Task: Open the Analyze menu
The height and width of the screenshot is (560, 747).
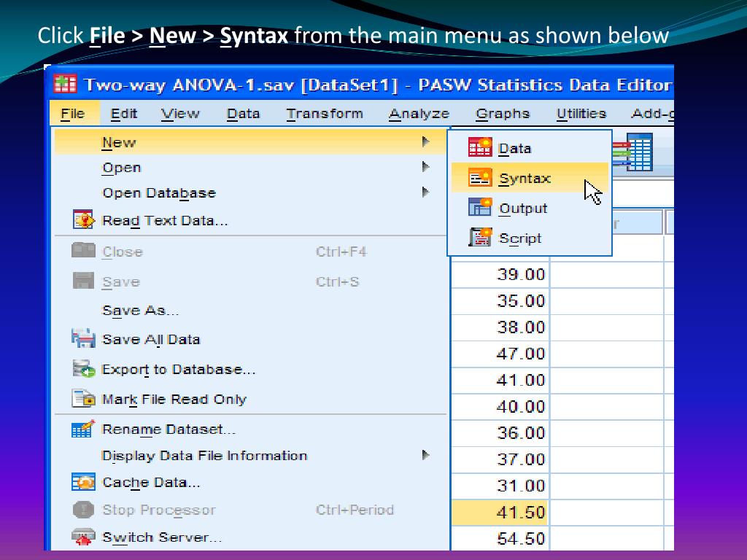Action: pos(419,113)
